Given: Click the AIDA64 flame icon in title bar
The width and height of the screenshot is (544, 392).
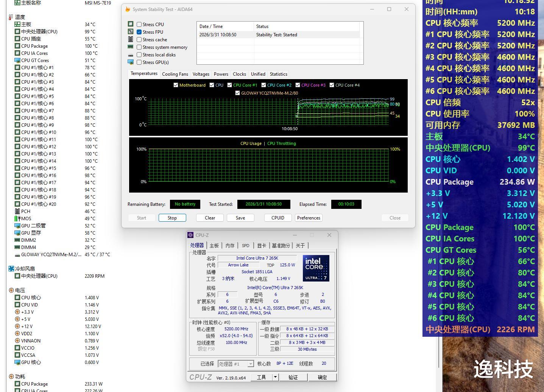Looking at the screenshot, I should (x=128, y=9).
